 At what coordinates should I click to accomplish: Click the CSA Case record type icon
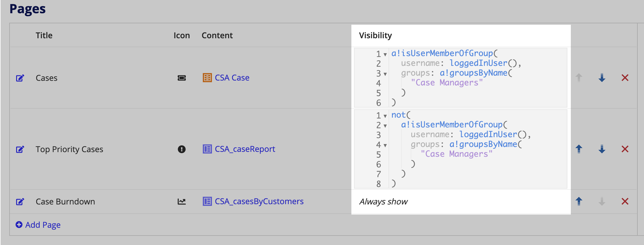click(x=207, y=78)
